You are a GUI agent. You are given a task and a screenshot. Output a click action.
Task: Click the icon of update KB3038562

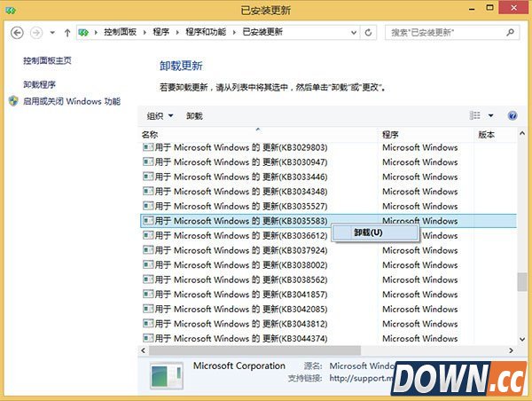point(148,279)
